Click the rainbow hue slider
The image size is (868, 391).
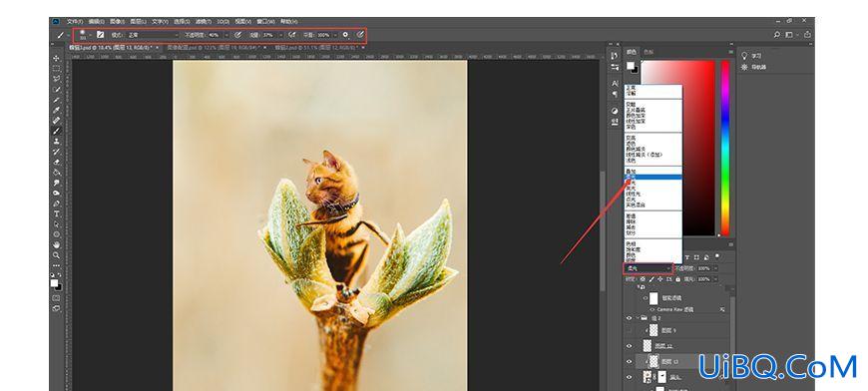point(724,148)
